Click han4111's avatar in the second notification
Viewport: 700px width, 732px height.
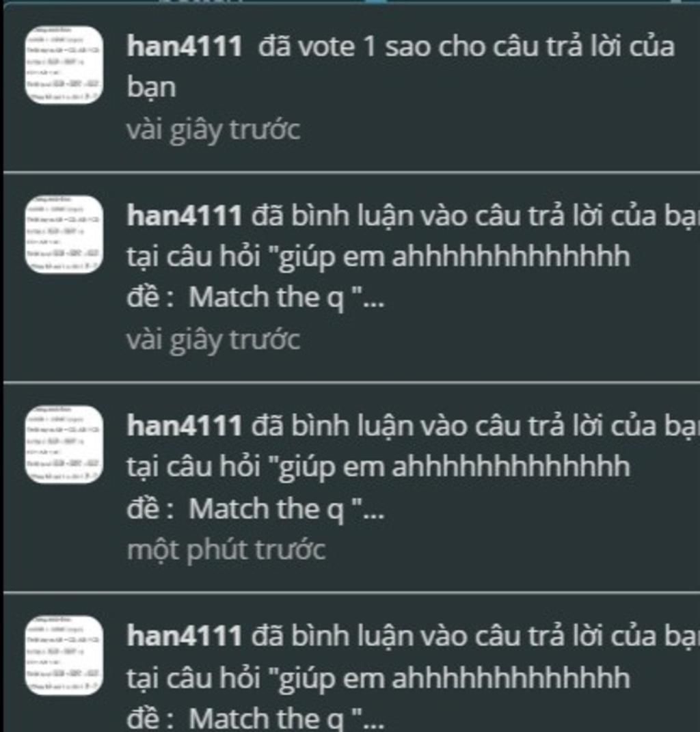pyautogui.click(x=64, y=234)
